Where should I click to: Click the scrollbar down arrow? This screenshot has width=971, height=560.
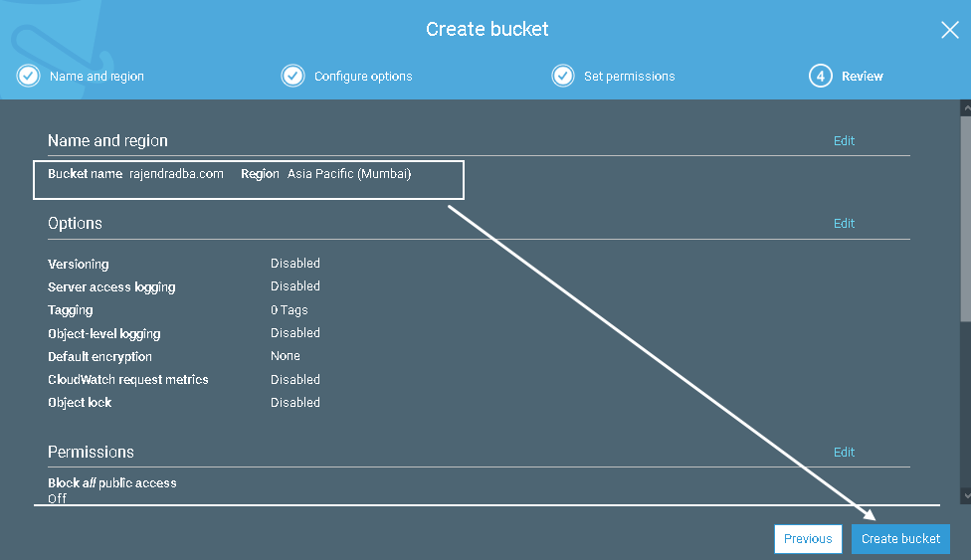[x=965, y=494]
